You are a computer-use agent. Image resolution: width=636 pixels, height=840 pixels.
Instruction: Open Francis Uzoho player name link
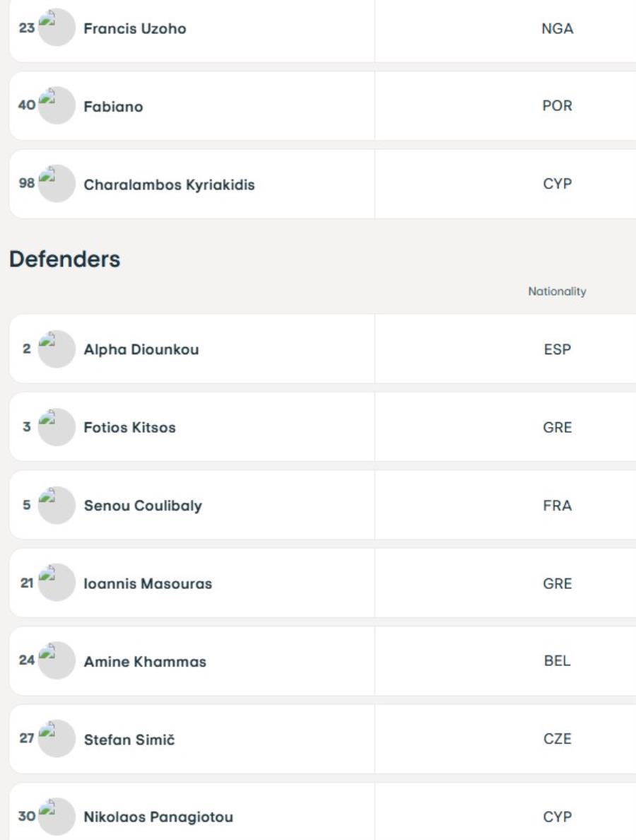point(135,28)
